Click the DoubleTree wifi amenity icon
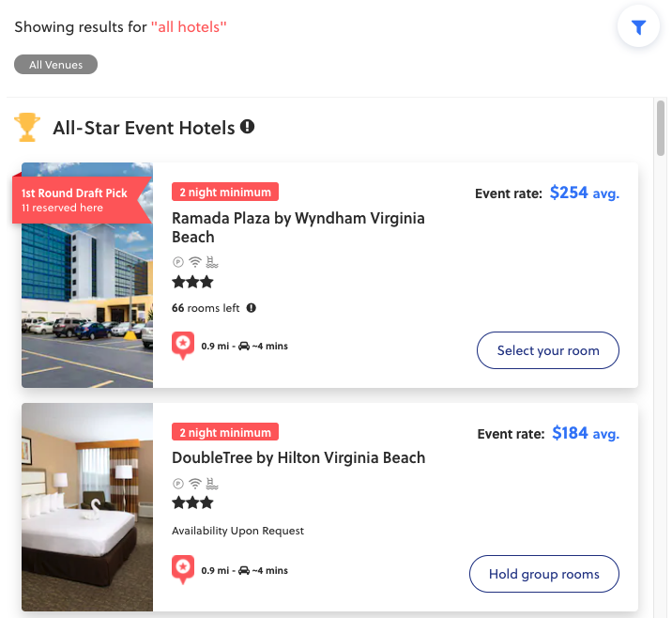 pos(195,484)
